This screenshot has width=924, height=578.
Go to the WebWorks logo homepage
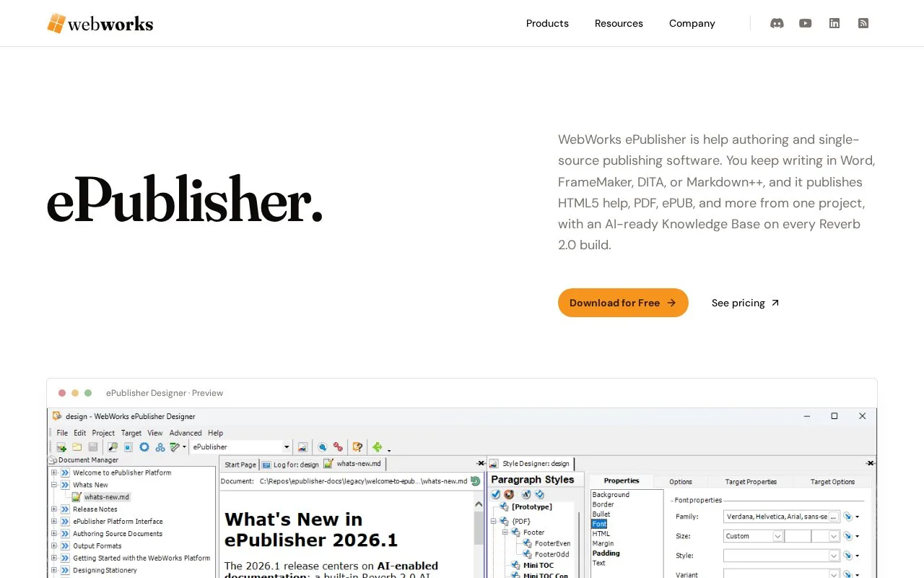point(100,23)
